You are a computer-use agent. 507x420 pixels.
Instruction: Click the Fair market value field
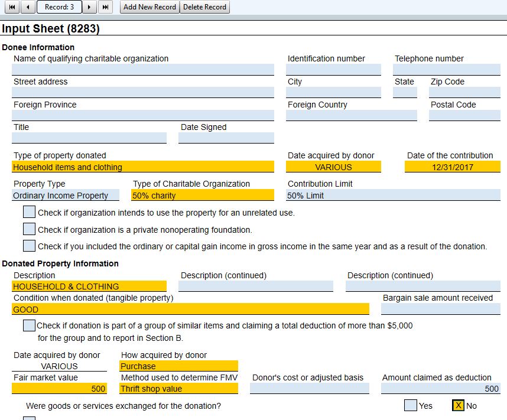point(59,388)
